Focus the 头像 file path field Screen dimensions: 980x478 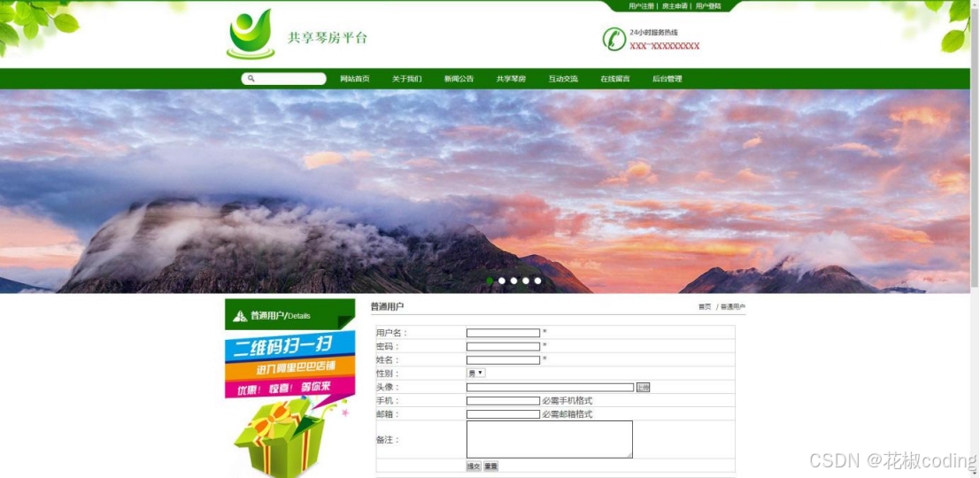tap(550, 388)
